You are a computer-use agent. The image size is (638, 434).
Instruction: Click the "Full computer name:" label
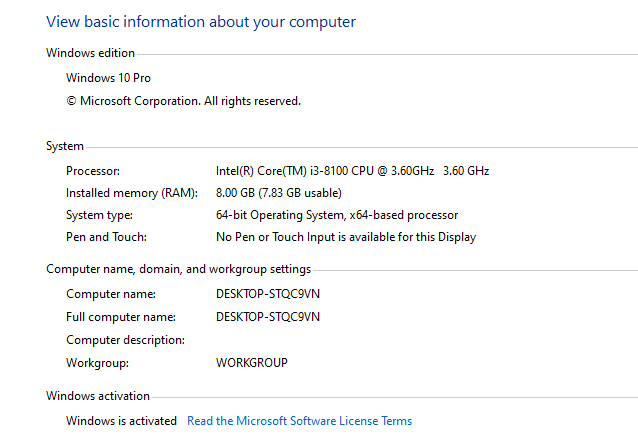[121, 317]
